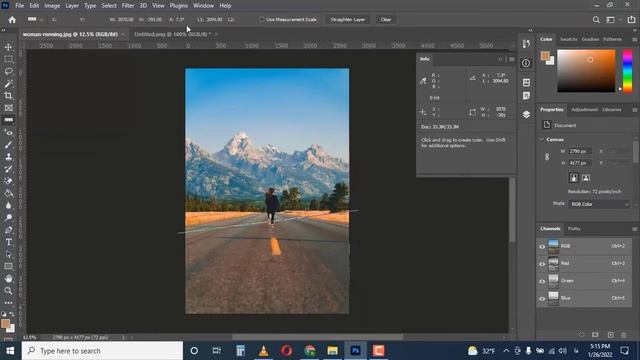The image size is (640, 360).
Task: Select the Eraser tool
Action: click(x=8, y=181)
